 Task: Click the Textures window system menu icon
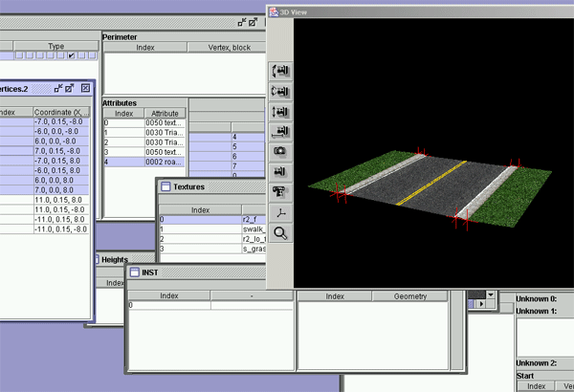coord(166,186)
